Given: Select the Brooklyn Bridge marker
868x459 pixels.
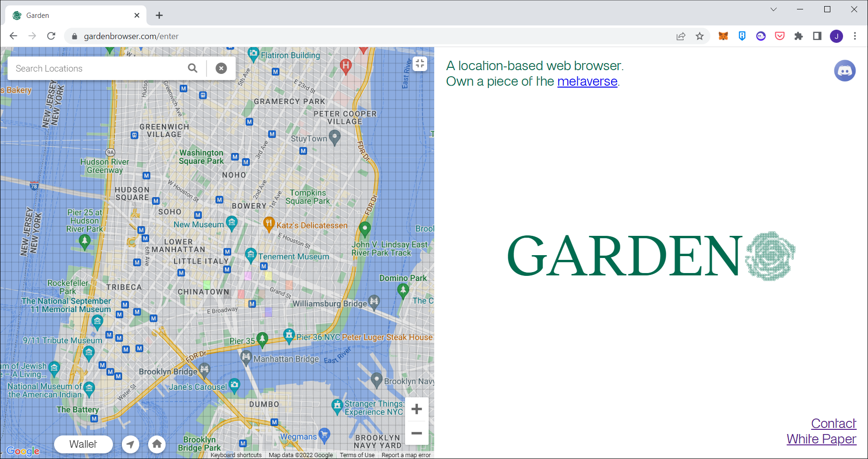Looking at the screenshot, I should pyautogui.click(x=204, y=370).
